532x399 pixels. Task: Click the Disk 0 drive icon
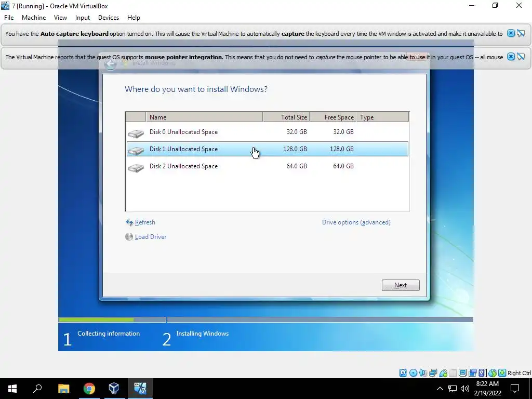point(136,134)
